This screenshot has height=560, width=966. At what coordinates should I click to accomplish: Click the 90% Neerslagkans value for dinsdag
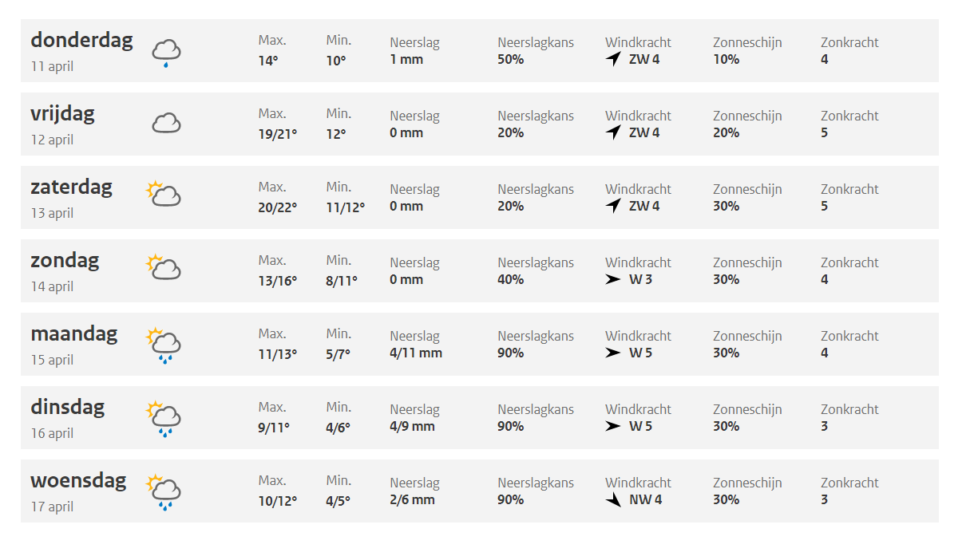[x=511, y=426]
